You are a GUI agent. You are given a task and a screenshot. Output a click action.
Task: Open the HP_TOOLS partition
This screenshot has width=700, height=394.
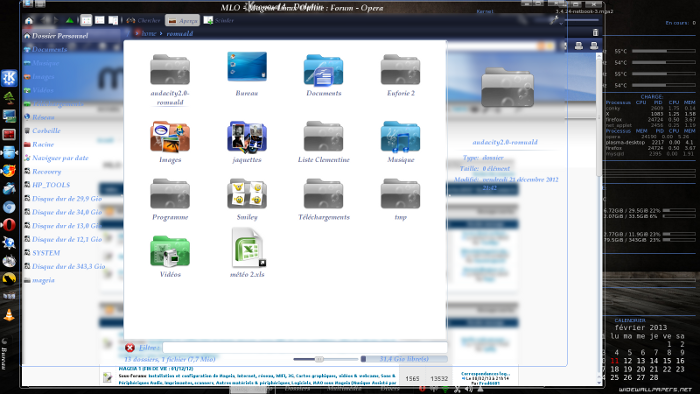[x=51, y=185]
